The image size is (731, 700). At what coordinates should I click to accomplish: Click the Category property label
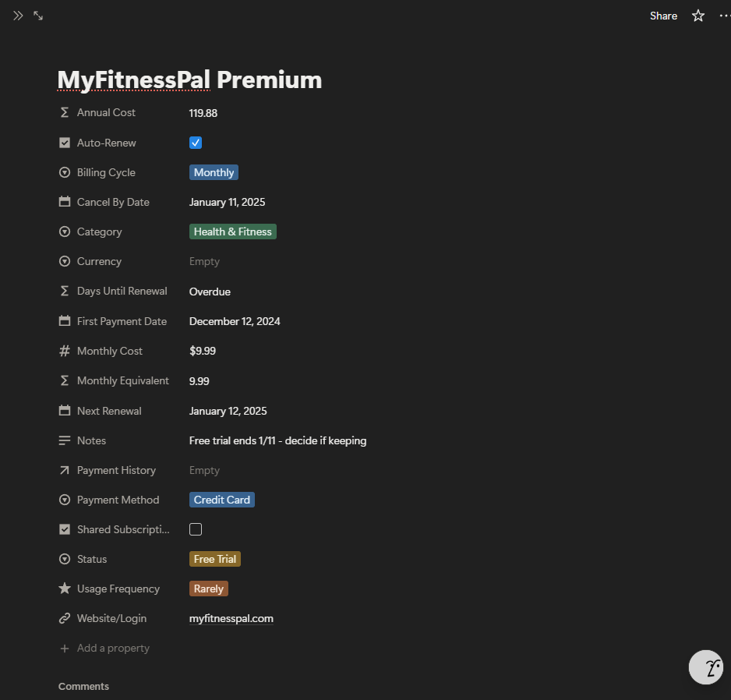point(99,232)
